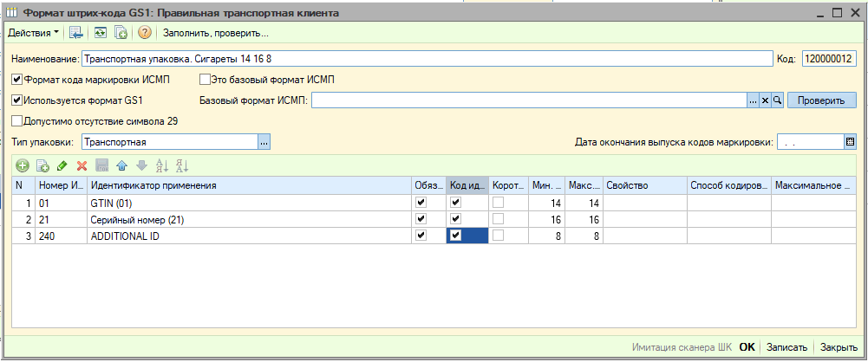Open the Действия dropdown menu

[x=33, y=33]
